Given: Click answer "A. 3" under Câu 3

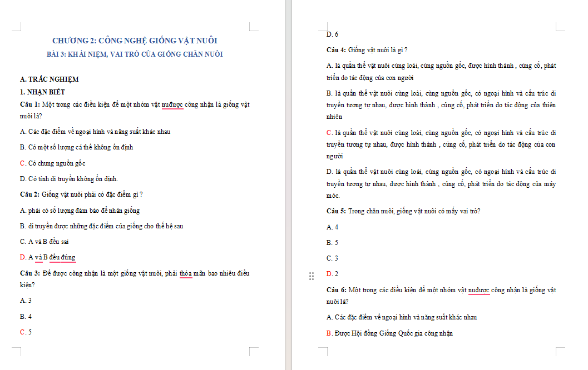Looking at the screenshot, I should (x=26, y=301).
